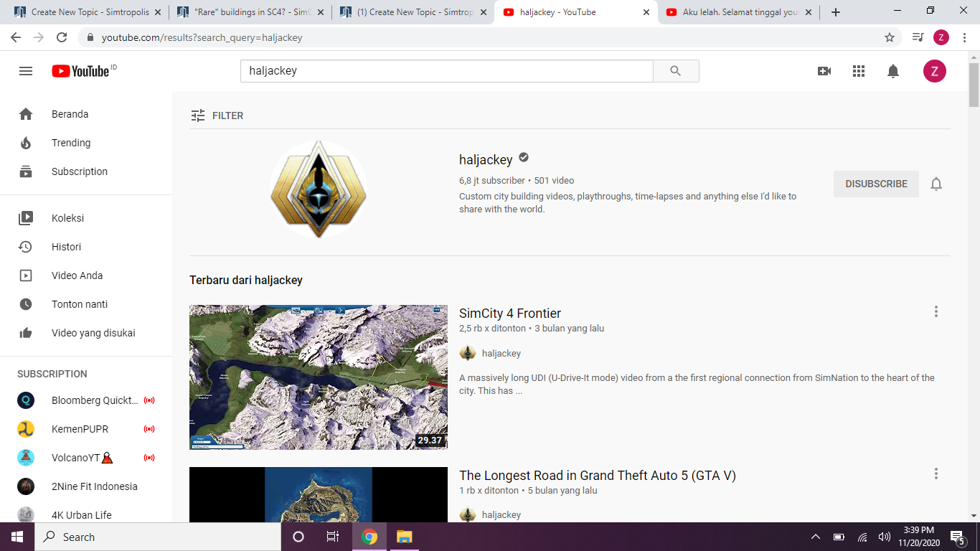Click the 2Nine Fit Indonesia avatar

coord(26,486)
